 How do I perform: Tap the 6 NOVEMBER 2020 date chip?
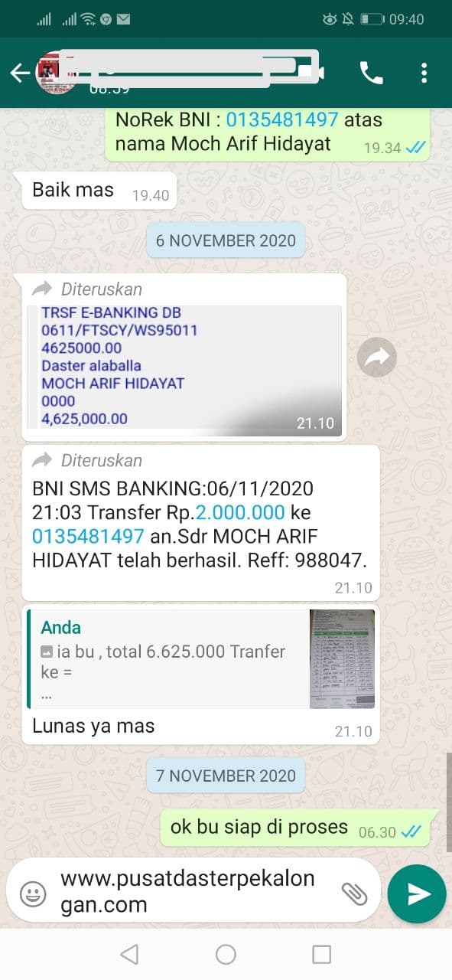coord(226,240)
